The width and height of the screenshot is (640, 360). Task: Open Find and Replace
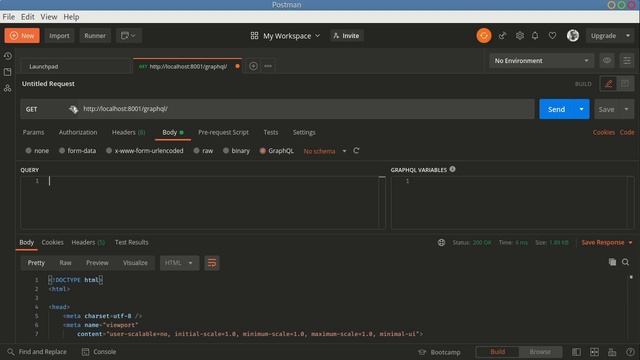point(37,352)
